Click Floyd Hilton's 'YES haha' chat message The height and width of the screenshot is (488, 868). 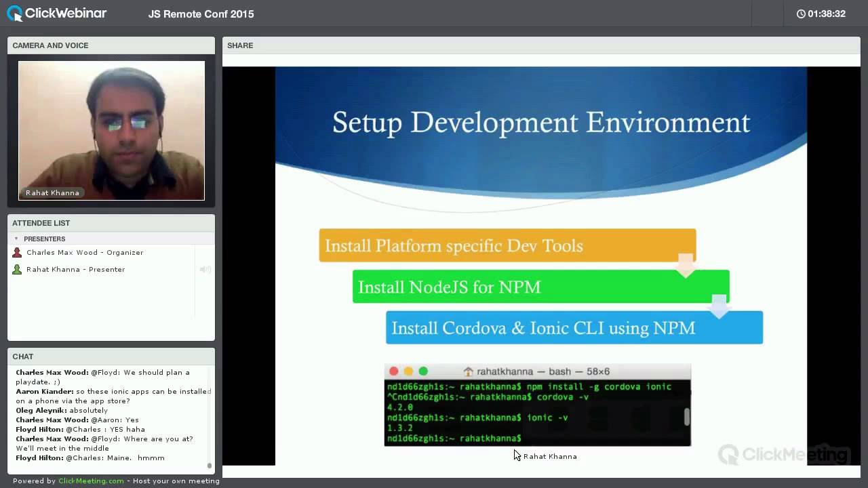tap(80, 429)
